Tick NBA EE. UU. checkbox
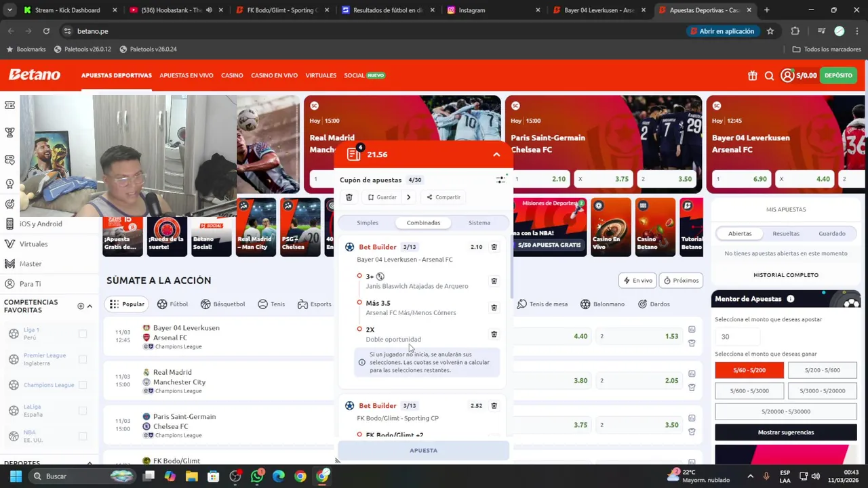 [x=83, y=436]
